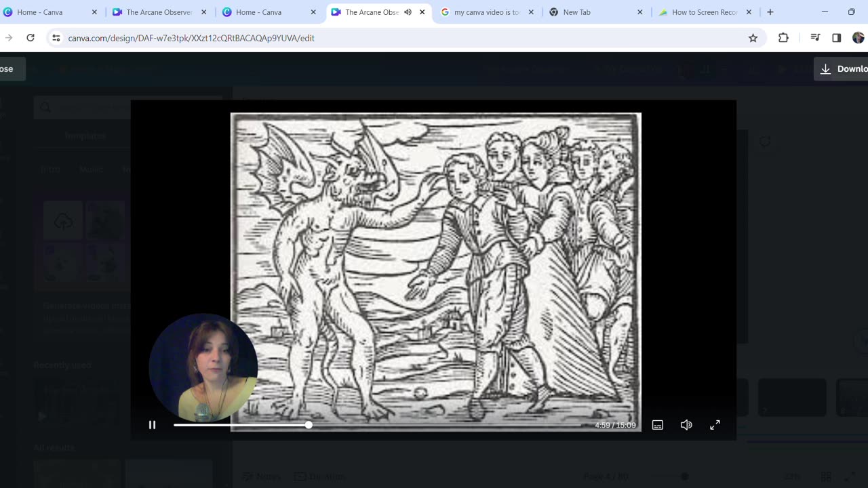Enter fullscreen mode in the video player
868x488 pixels.
tap(715, 425)
